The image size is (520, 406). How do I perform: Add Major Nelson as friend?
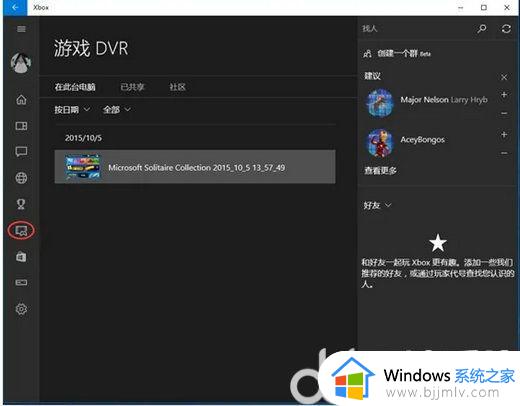(504, 95)
